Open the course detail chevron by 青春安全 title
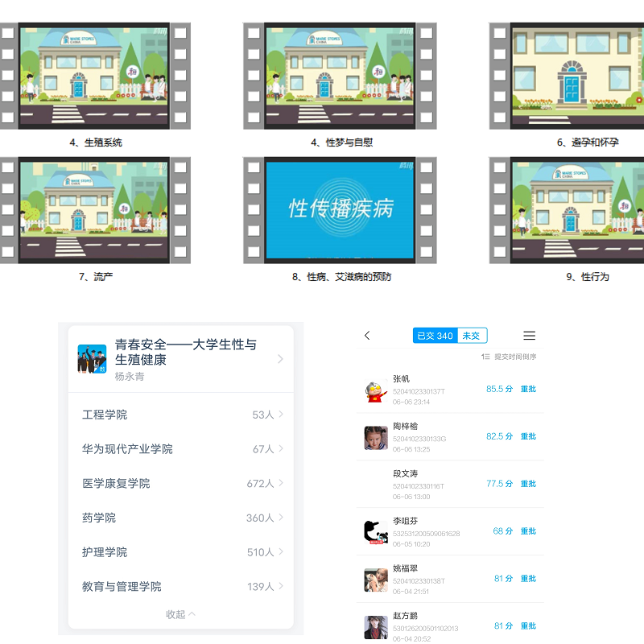Image resolution: width=644 pixels, height=644 pixels. point(280,359)
